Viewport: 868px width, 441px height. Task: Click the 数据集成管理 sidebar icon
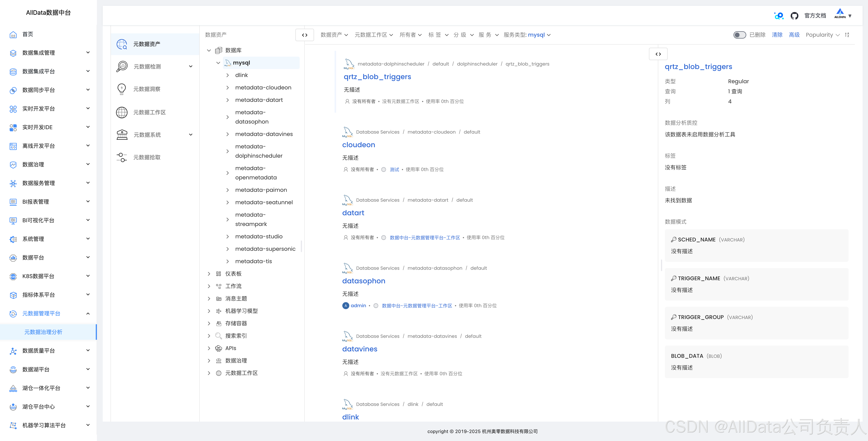(13, 53)
